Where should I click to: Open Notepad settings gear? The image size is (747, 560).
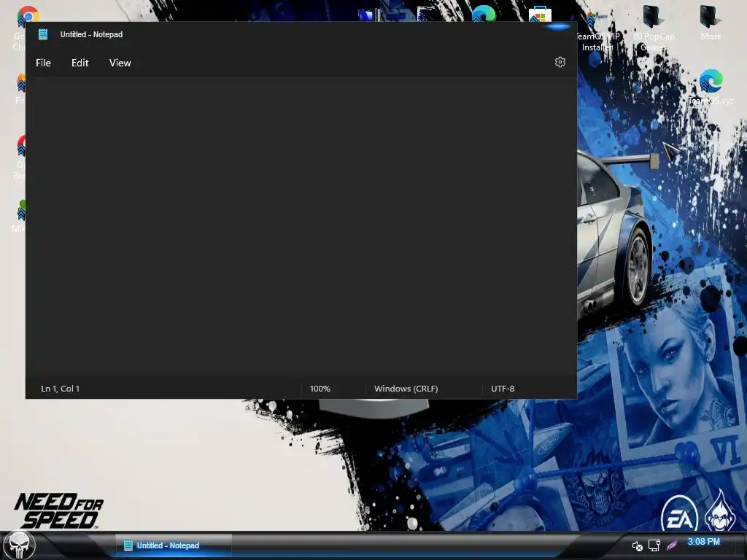pyautogui.click(x=560, y=63)
